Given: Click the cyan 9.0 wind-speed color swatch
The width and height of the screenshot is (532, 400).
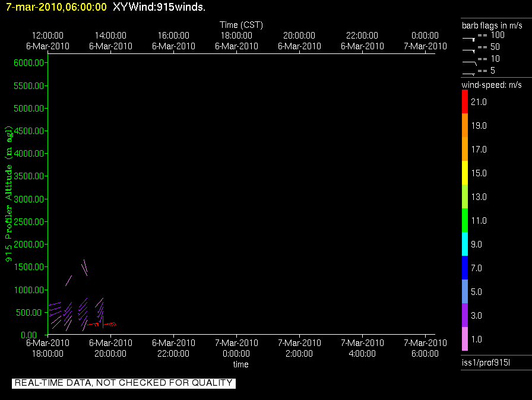Looking at the screenshot, I should pos(465,244).
